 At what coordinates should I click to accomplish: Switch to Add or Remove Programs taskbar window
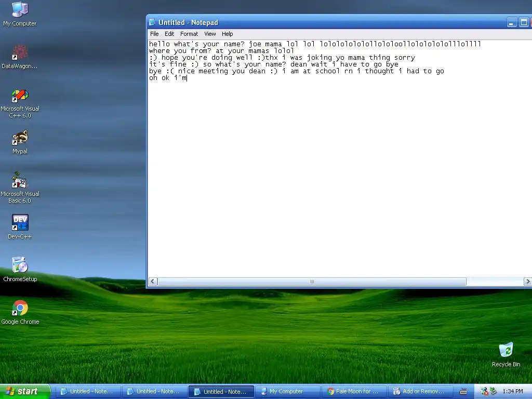click(x=420, y=392)
